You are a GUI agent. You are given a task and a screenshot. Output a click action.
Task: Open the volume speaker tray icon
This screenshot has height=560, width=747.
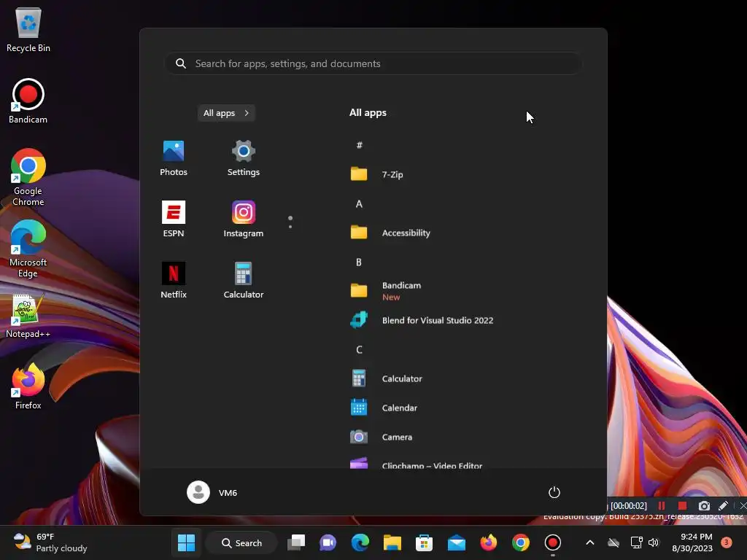(654, 542)
